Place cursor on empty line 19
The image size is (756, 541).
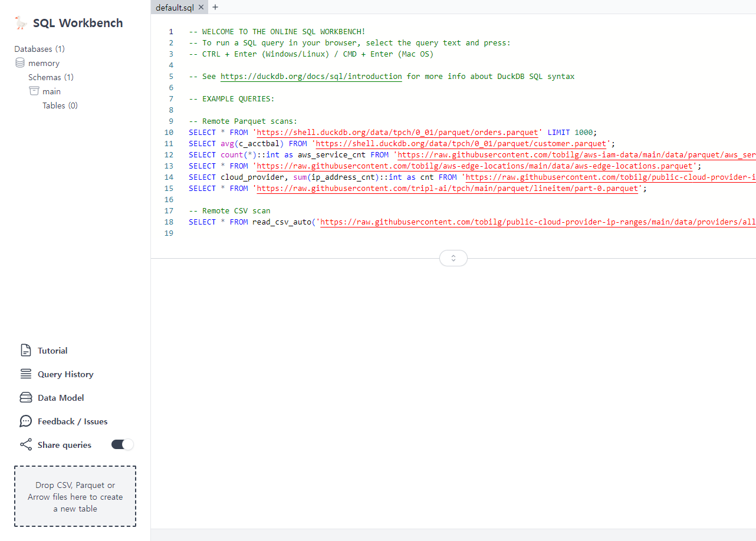point(354,233)
